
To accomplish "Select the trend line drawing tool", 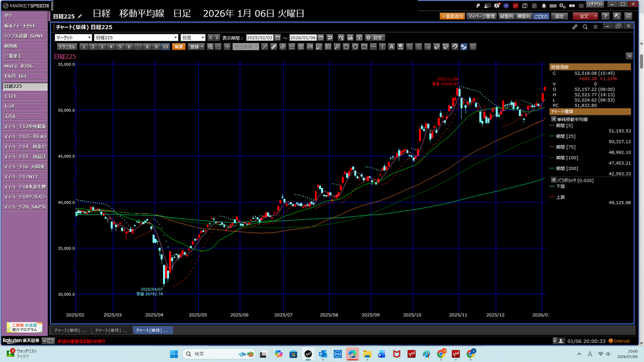I will (265, 47).
